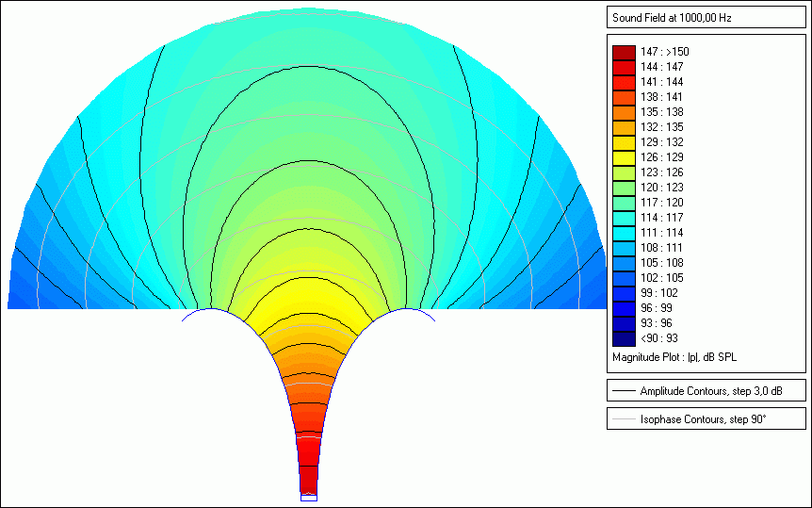Click the 144 : 147 legend color swatch
The width and height of the screenshot is (812, 508).
pyautogui.click(x=624, y=68)
